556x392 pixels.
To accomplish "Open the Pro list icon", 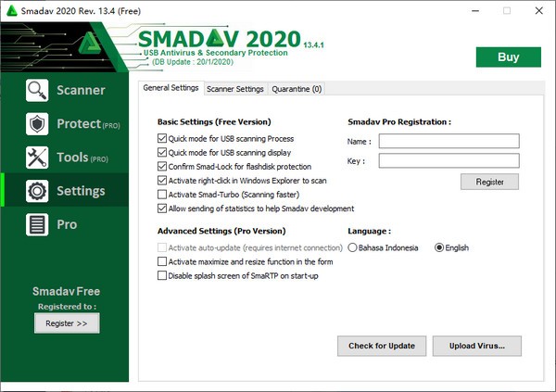I will 37,224.
